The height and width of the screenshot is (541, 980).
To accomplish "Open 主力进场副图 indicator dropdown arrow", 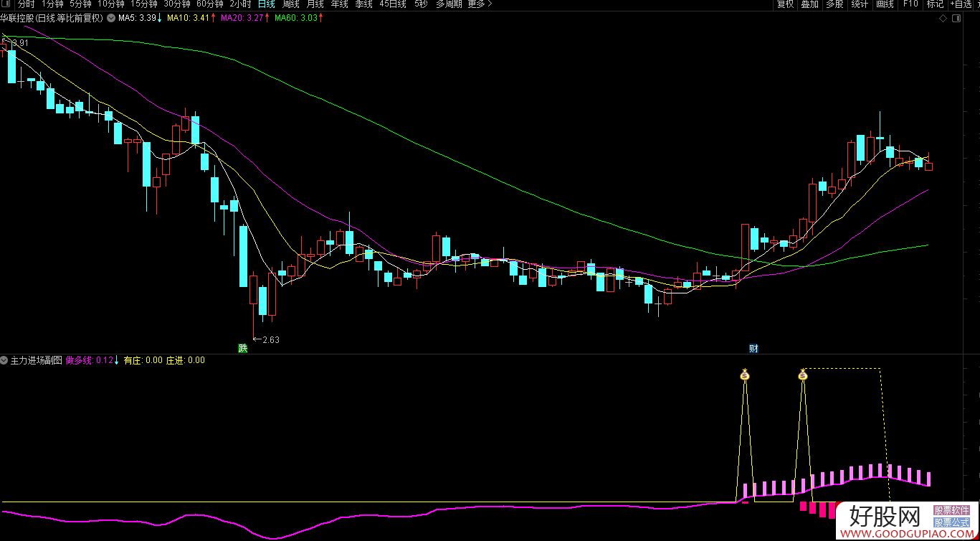I will [x=4, y=360].
